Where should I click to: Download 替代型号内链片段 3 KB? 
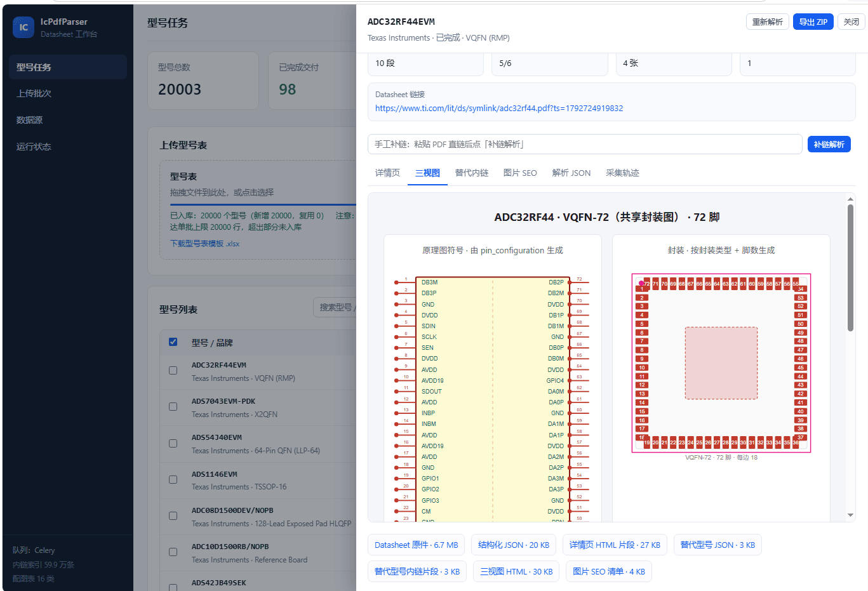(417, 571)
